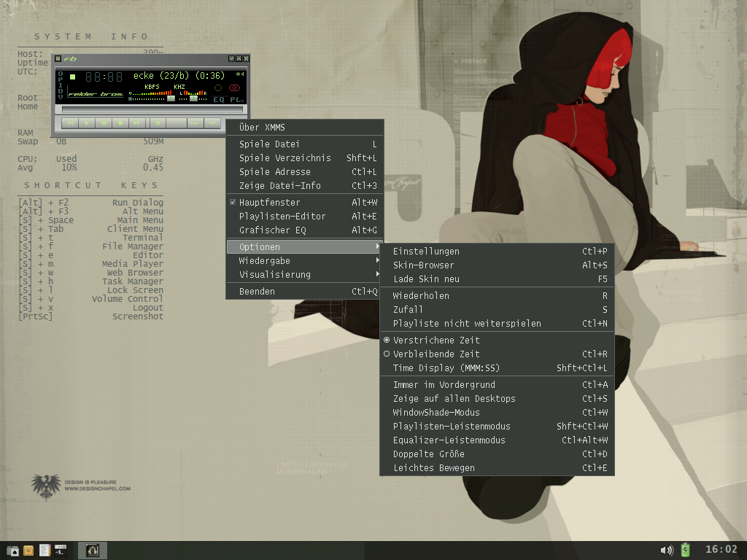Image resolution: width=747 pixels, height=560 pixels.
Task: Click the XMMS eject button
Action: 158,122
